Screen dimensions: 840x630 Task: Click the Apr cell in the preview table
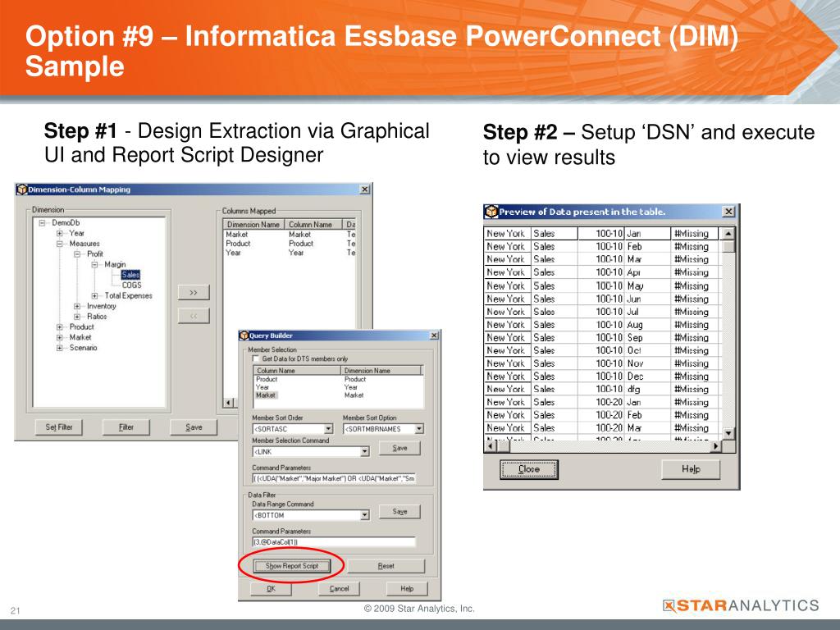pyautogui.click(x=648, y=272)
